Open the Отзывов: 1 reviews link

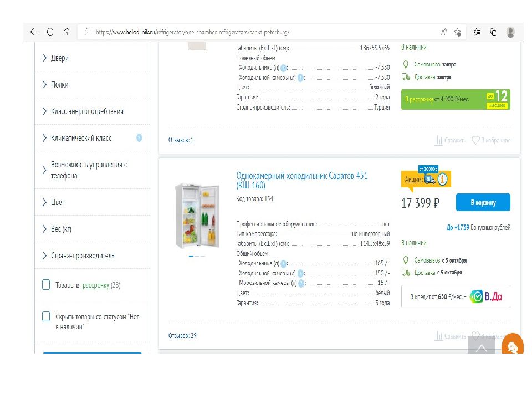coord(181,140)
